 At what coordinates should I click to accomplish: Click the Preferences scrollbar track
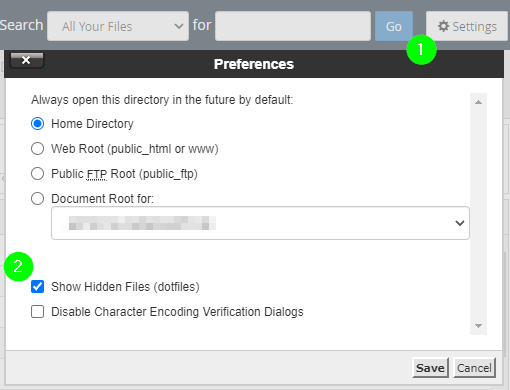(478, 214)
